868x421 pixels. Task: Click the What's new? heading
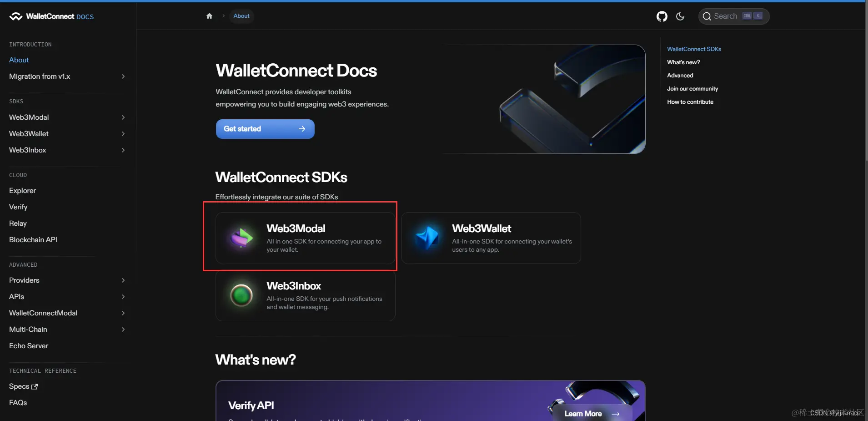pos(256,360)
